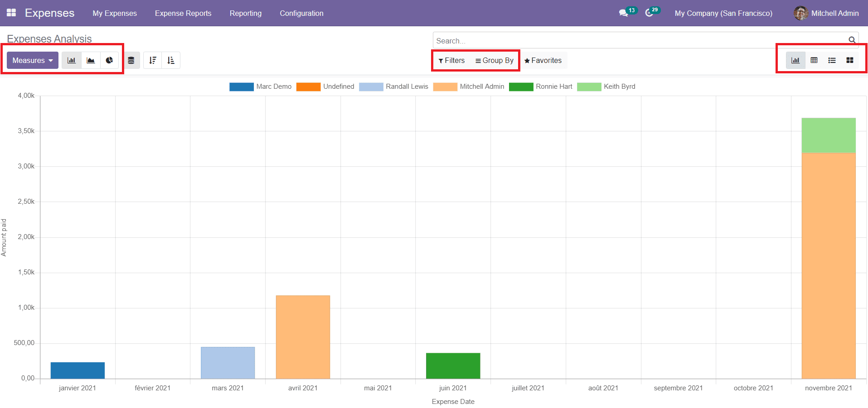Hide the Marc Demo series via legend
Screen dimensions: 868x408
tap(274, 86)
